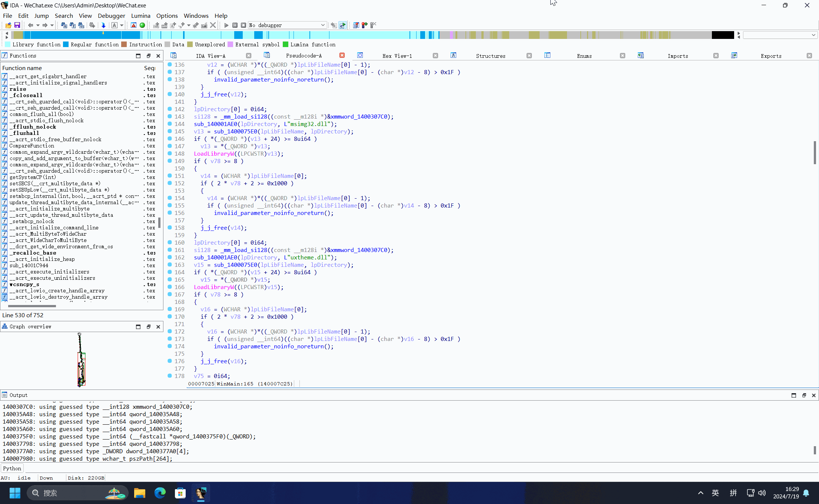Viewport: 819px width, 504px height.
Task: Click the green circle toolbar icon
Action: [142, 25]
